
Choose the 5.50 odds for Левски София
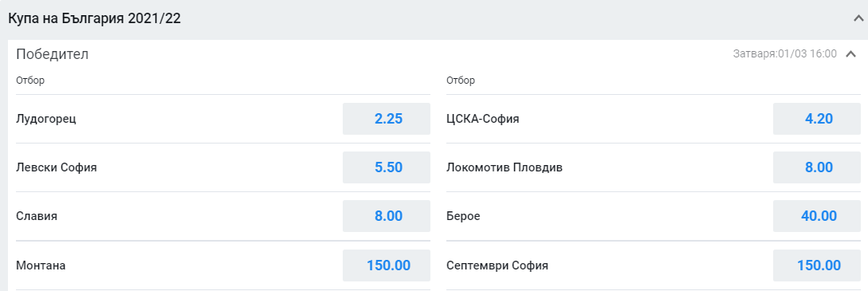[387, 167]
